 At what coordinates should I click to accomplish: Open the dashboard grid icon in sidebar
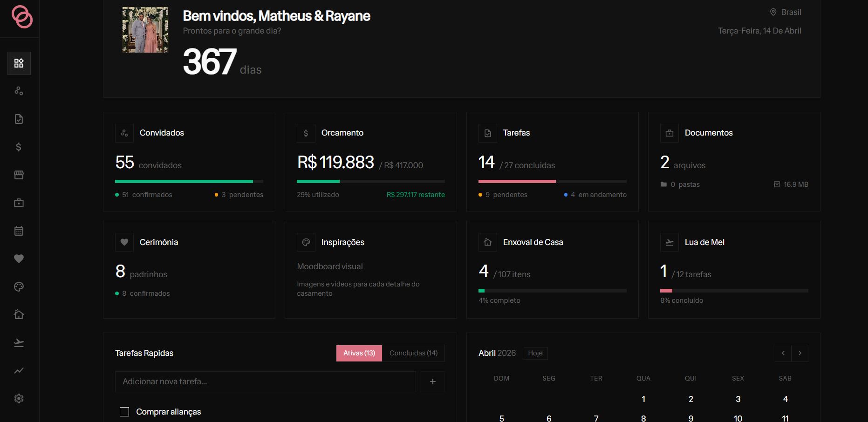click(x=19, y=63)
